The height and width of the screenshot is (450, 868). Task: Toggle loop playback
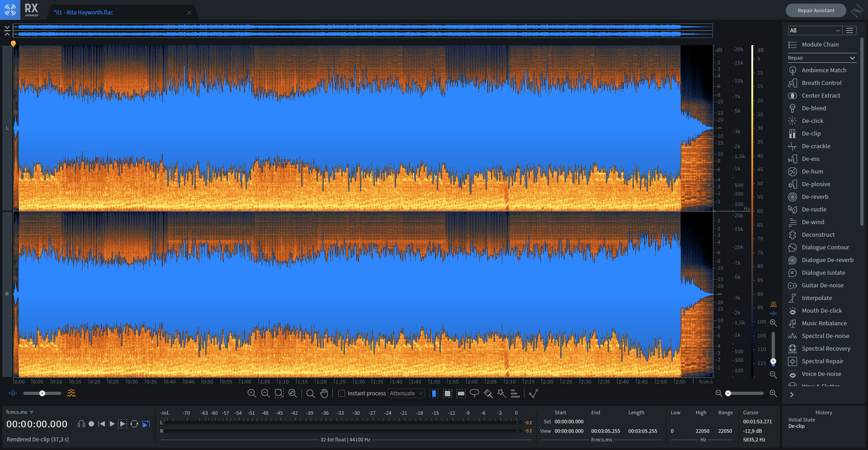pos(134,424)
